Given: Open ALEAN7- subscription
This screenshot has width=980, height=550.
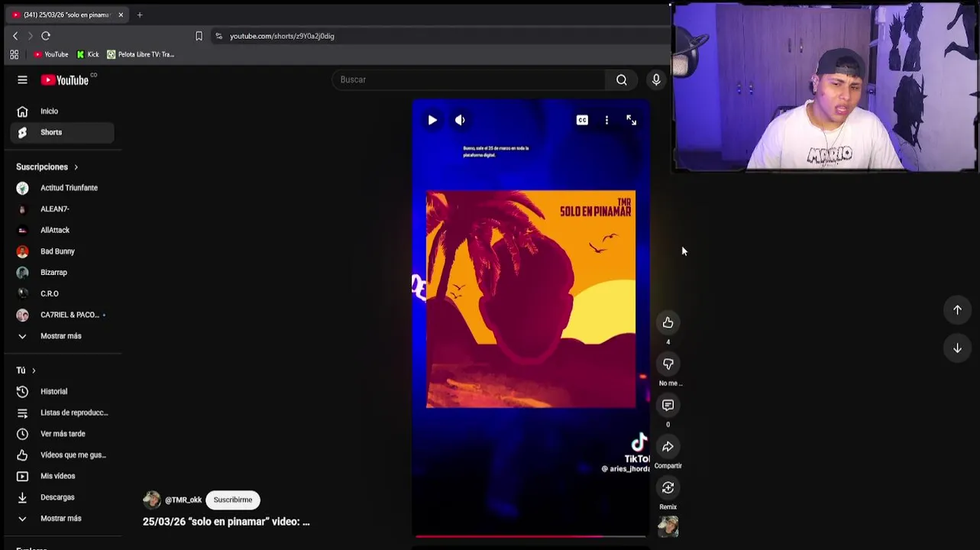Looking at the screenshot, I should [x=63, y=209].
